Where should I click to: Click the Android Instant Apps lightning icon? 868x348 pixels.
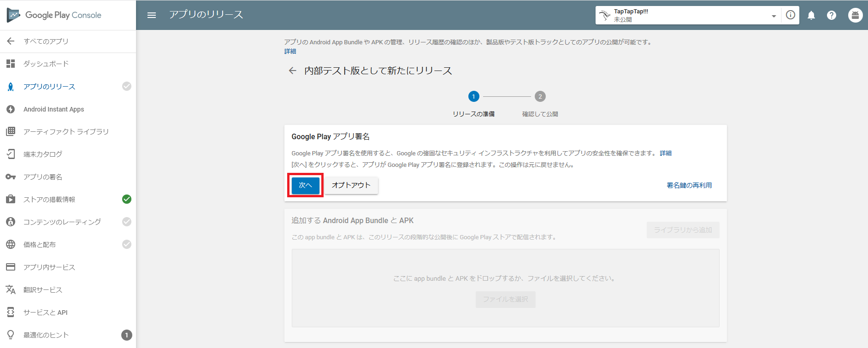tap(11, 109)
